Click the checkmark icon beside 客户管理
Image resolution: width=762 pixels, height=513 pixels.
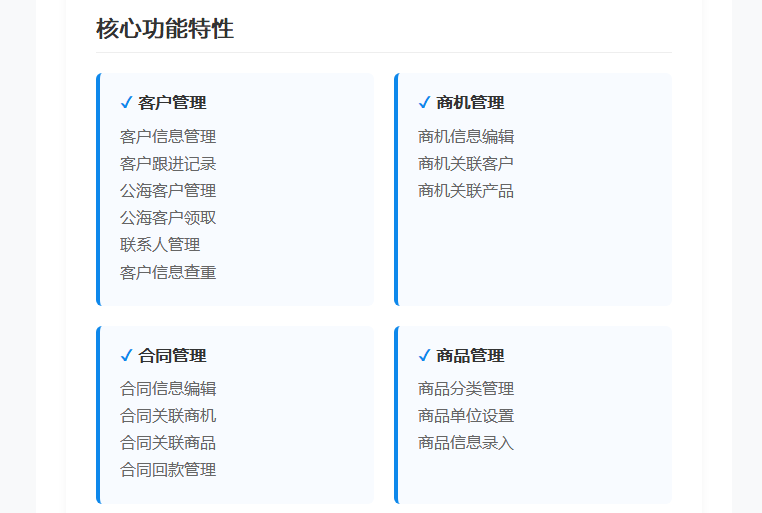click(126, 103)
